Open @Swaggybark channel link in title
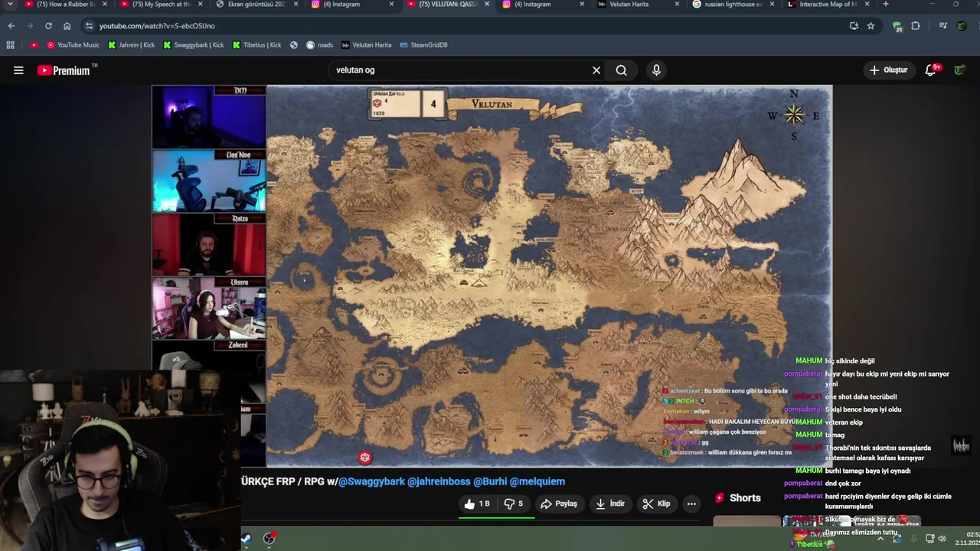Viewport: 980px width, 551px height. (x=371, y=481)
